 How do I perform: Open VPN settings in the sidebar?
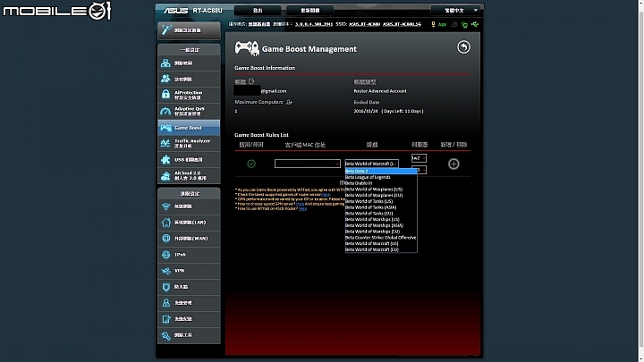[x=189, y=271]
